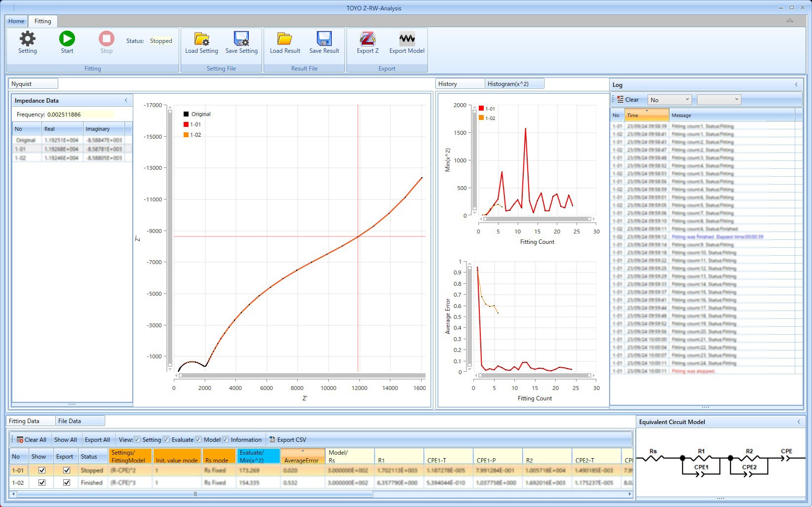812x507 pixels.
Task: Uncheck the Show checkbox for row 1-01
Action: coord(42,470)
